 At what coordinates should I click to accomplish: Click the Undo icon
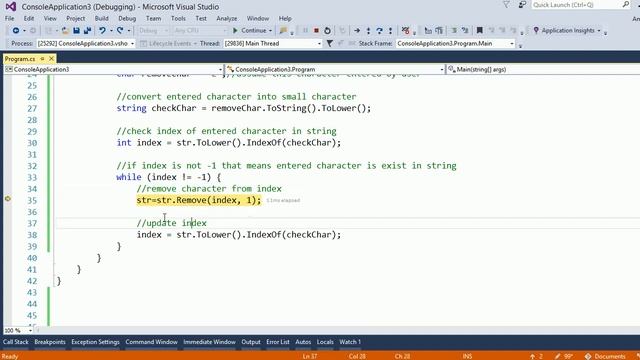pos(102,31)
